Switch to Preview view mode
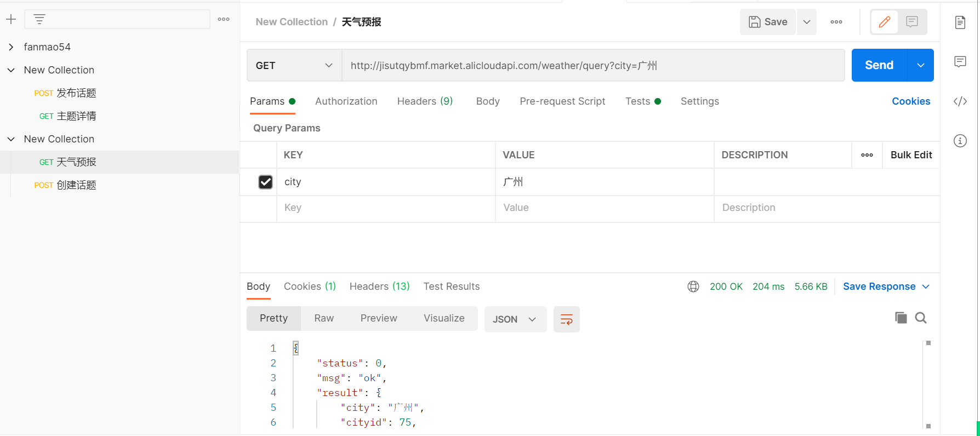This screenshot has height=436, width=980. tap(379, 318)
